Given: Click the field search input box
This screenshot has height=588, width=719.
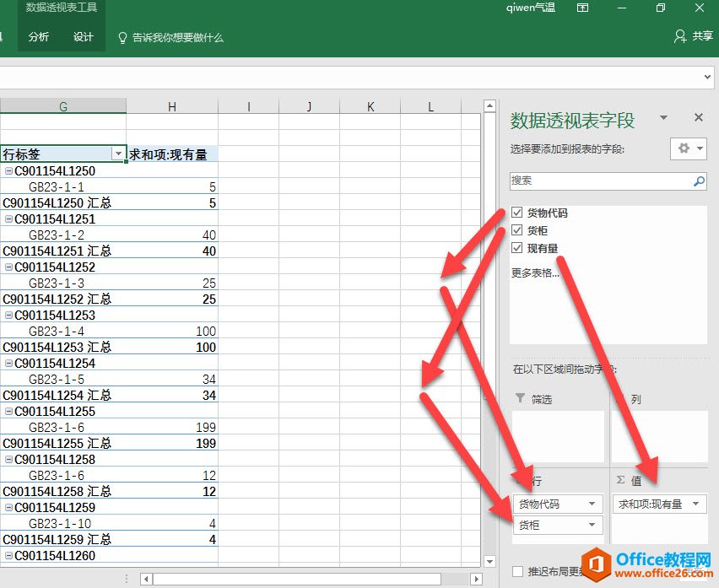Looking at the screenshot, I should coord(599,181).
